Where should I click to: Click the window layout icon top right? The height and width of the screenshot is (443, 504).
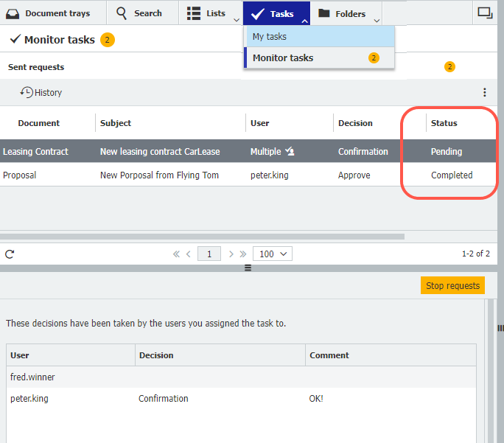pyautogui.click(x=485, y=13)
